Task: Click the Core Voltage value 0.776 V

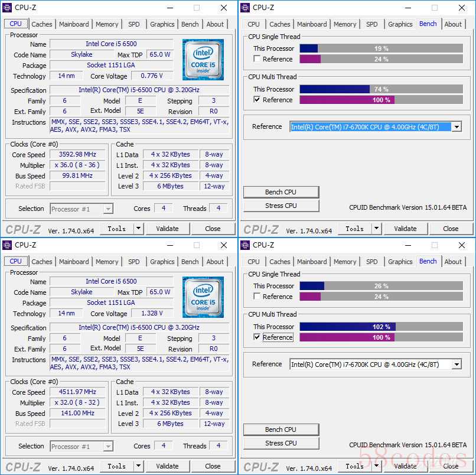Action: [x=152, y=76]
